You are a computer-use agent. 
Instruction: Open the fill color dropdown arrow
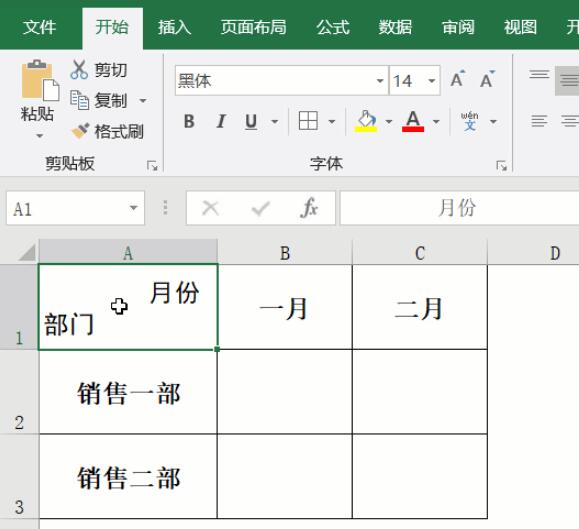coord(389,121)
